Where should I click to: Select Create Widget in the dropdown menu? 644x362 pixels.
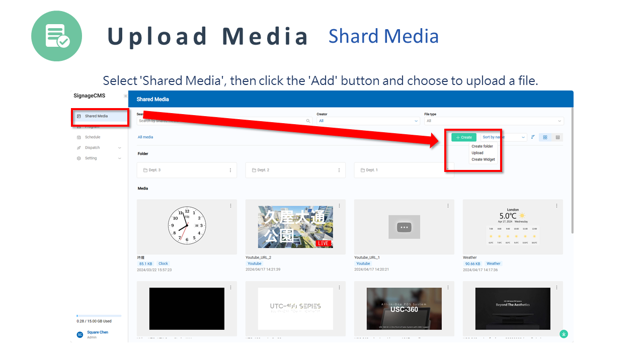point(483,159)
